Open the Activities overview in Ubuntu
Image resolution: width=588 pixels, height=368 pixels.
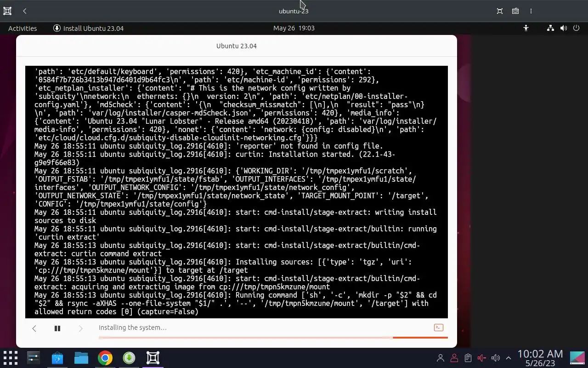pos(23,28)
